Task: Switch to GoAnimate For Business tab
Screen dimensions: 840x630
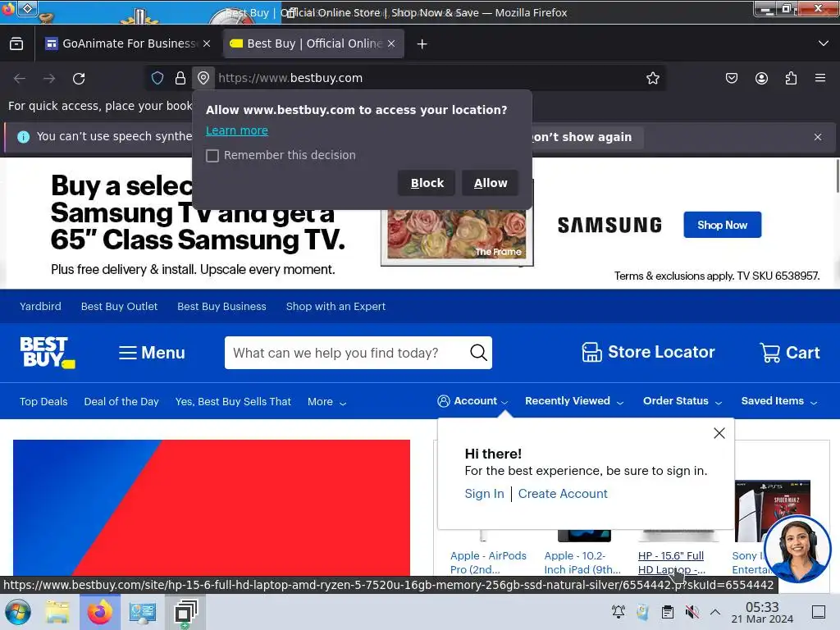Action: coord(129,43)
